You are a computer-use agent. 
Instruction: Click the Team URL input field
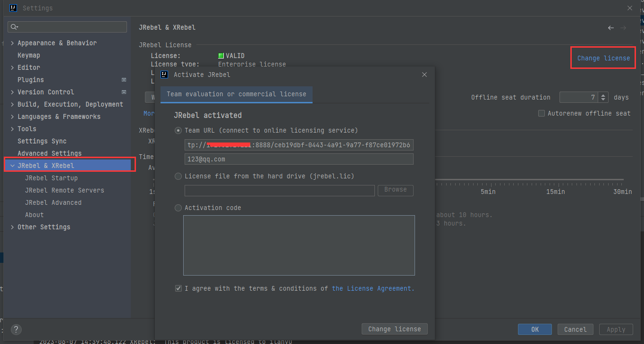click(299, 145)
